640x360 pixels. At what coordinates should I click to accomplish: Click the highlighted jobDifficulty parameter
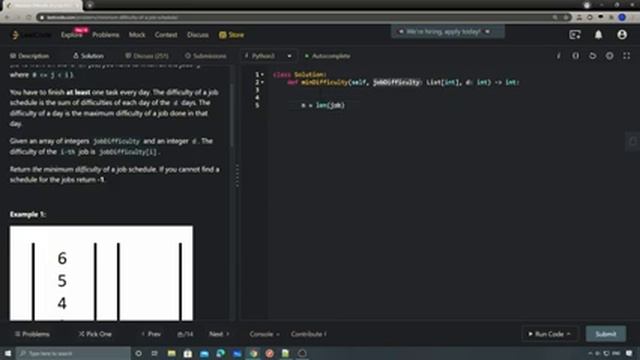pyautogui.click(x=396, y=82)
